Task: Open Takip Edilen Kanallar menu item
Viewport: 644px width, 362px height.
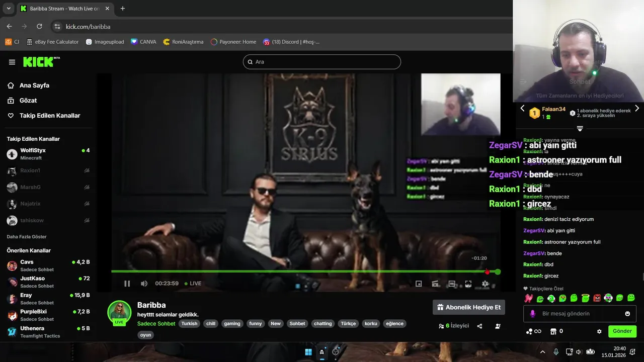Action: click(44, 116)
